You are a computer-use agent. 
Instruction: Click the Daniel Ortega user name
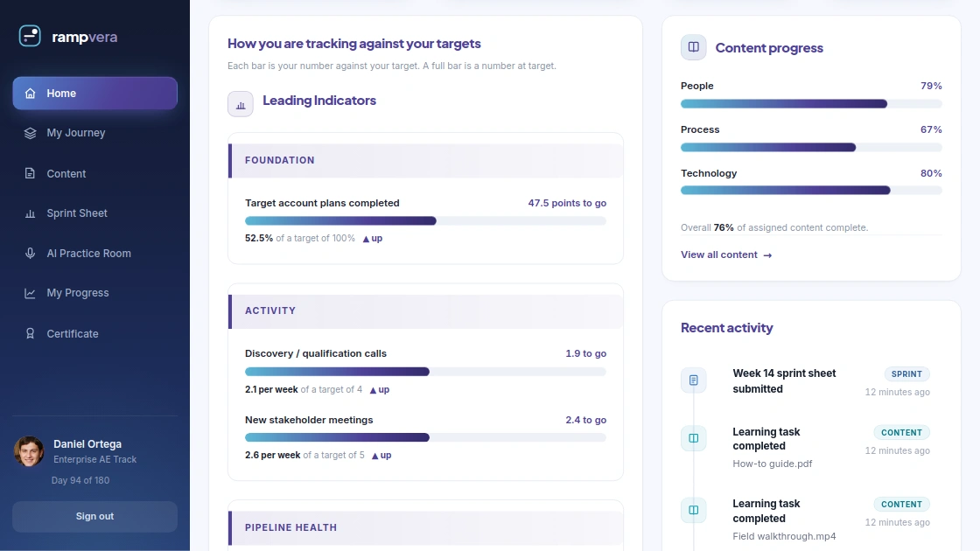tap(87, 444)
